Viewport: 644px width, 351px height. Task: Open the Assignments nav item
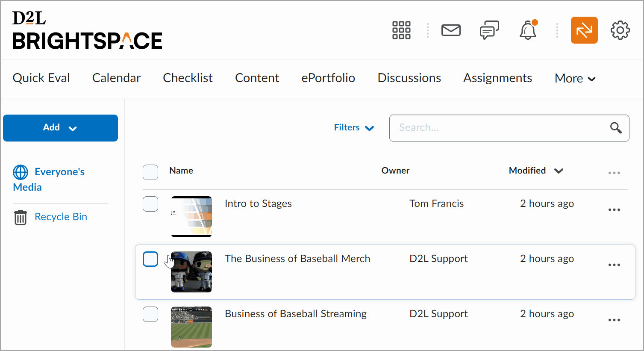pos(497,78)
